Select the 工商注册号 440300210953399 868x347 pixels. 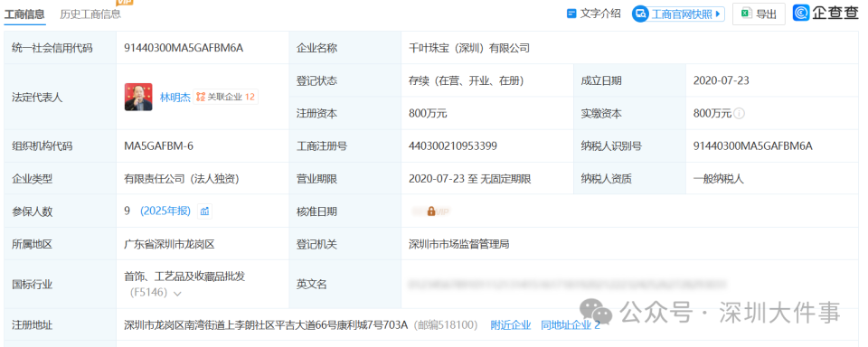453,146
